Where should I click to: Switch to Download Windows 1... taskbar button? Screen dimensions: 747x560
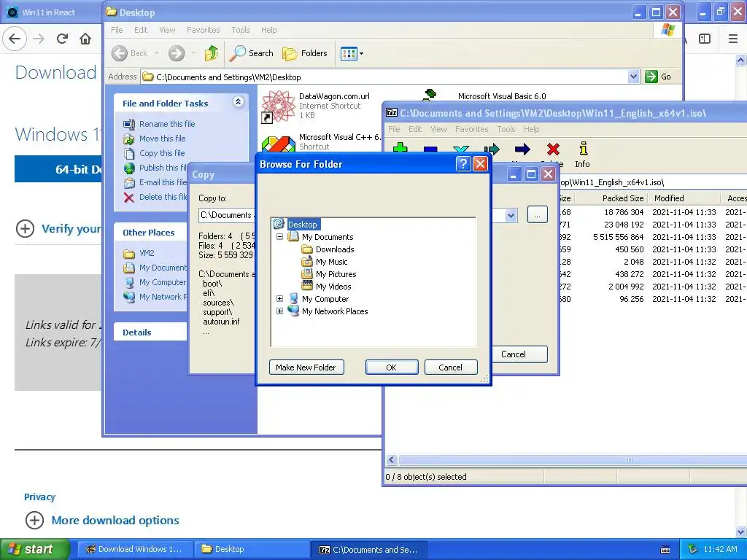[135, 549]
